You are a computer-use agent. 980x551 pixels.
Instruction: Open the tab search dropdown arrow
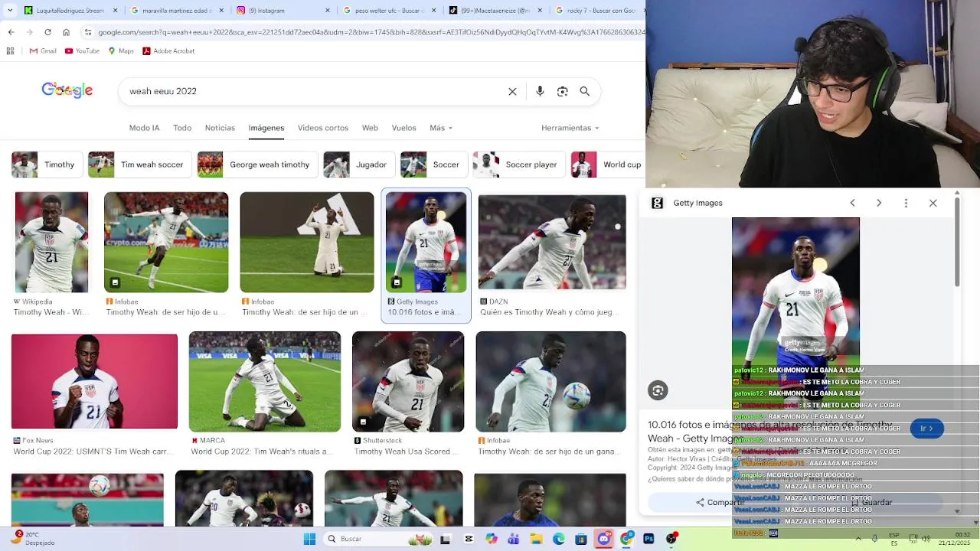[x=11, y=11]
